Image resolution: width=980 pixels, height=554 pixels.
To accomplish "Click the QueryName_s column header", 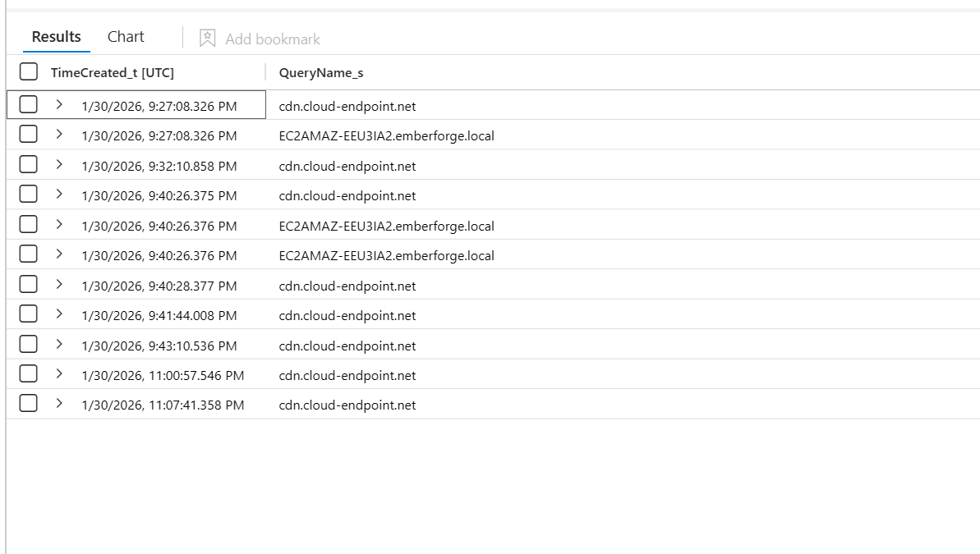I will point(321,73).
